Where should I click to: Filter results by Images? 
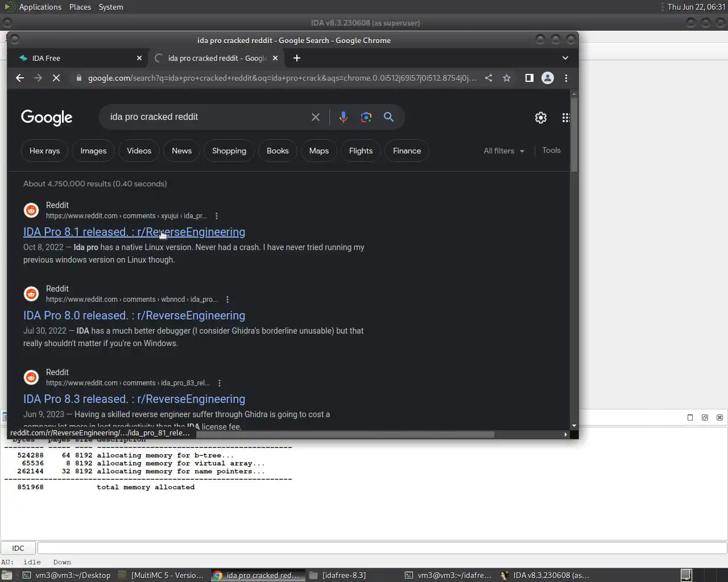[93, 151]
